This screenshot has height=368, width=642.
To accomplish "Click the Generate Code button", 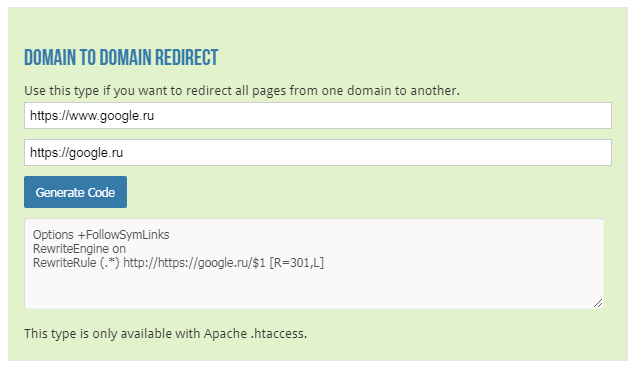I will point(75,192).
